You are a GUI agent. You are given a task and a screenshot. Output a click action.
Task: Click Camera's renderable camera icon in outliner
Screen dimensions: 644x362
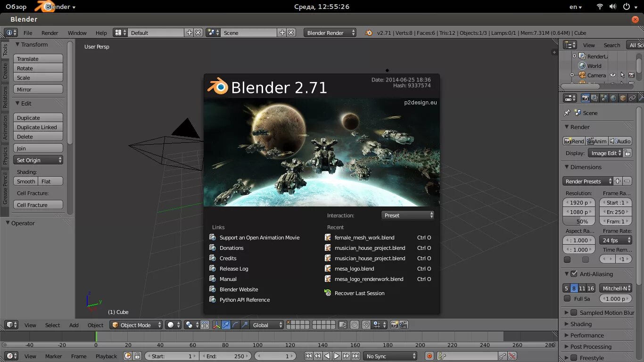(x=631, y=75)
